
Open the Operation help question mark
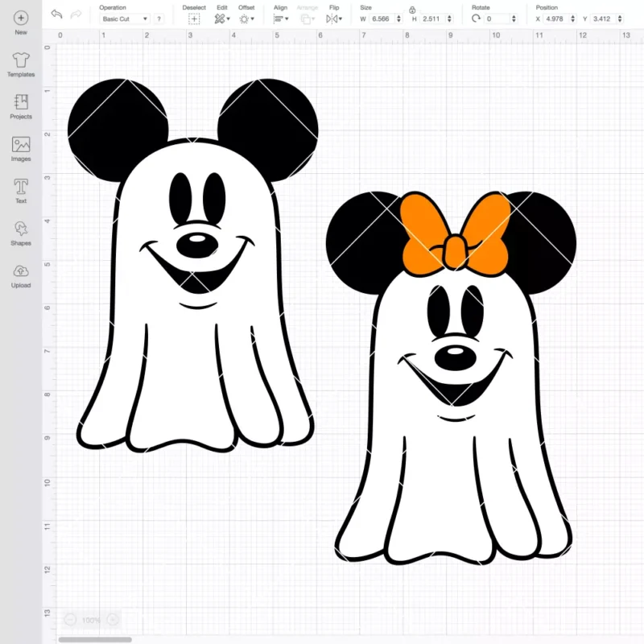(x=159, y=19)
